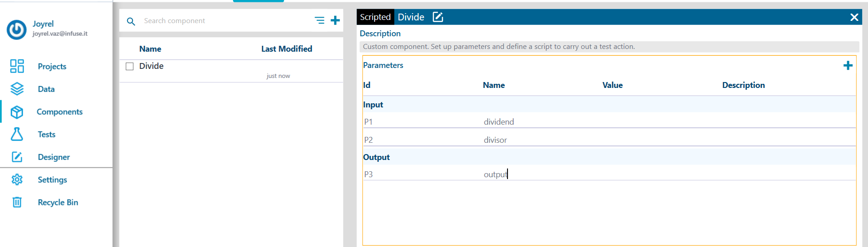Image resolution: width=868 pixels, height=247 pixels.
Task: Open the Designer pencil icon
Action: pos(17,157)
